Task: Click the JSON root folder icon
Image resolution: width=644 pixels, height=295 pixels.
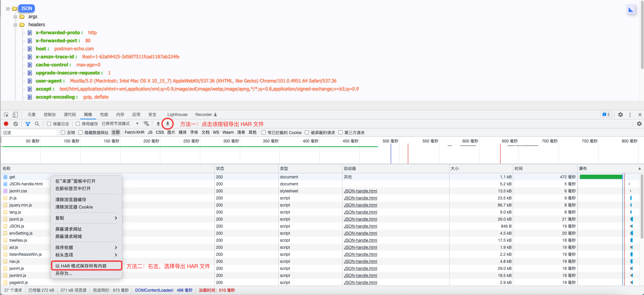Action: (x=14, y=9)
